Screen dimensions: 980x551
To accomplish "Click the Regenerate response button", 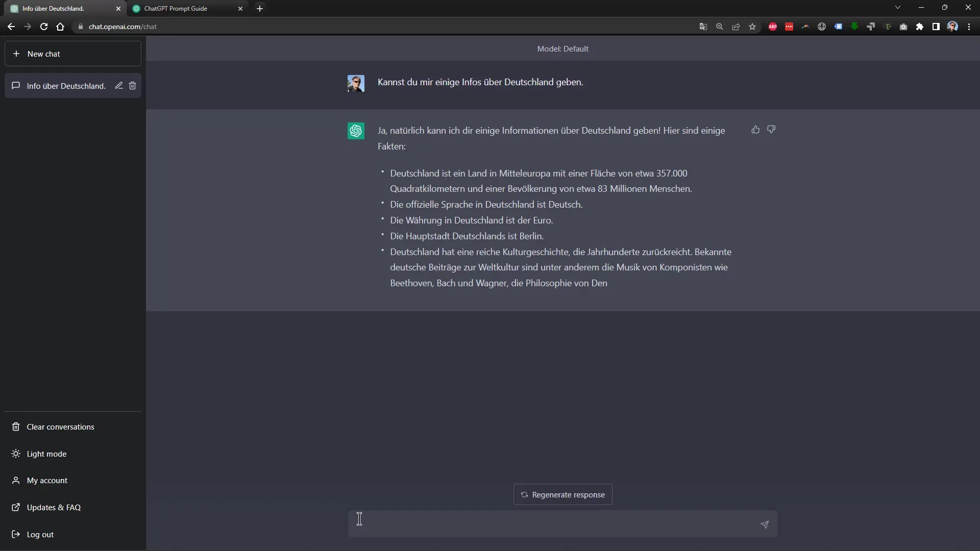I will (562, 494).
